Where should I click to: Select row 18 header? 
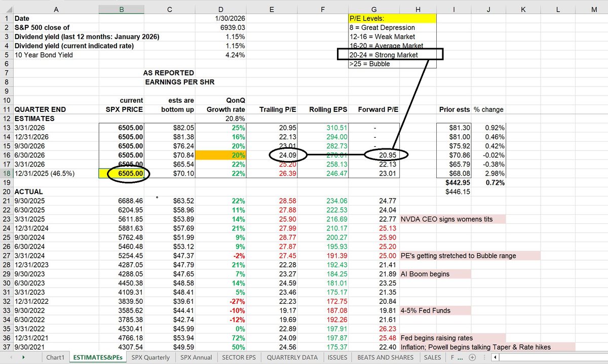click(x=7, y=174)
